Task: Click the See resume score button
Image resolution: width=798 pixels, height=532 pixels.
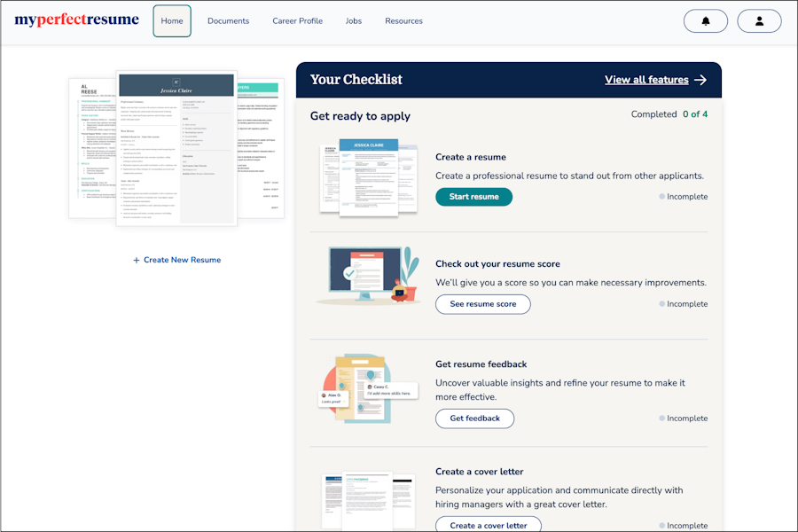Action: (x=483, y=304)
